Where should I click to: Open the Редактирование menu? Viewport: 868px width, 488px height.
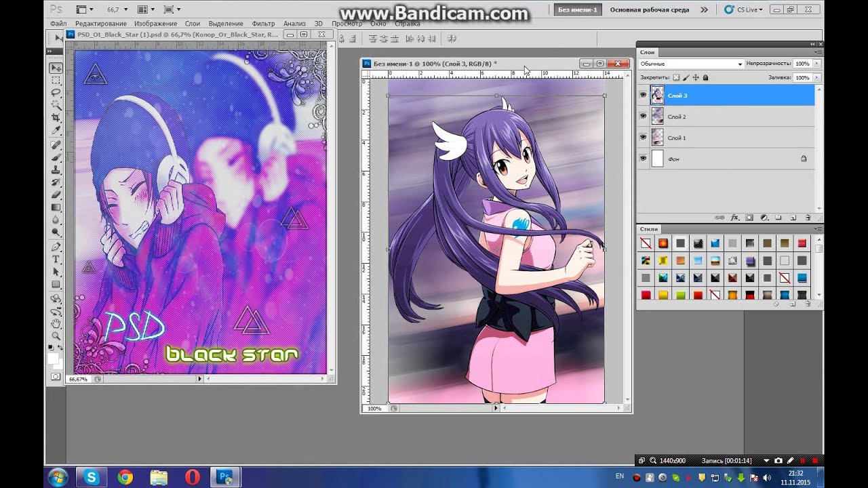tap(101, 24)
